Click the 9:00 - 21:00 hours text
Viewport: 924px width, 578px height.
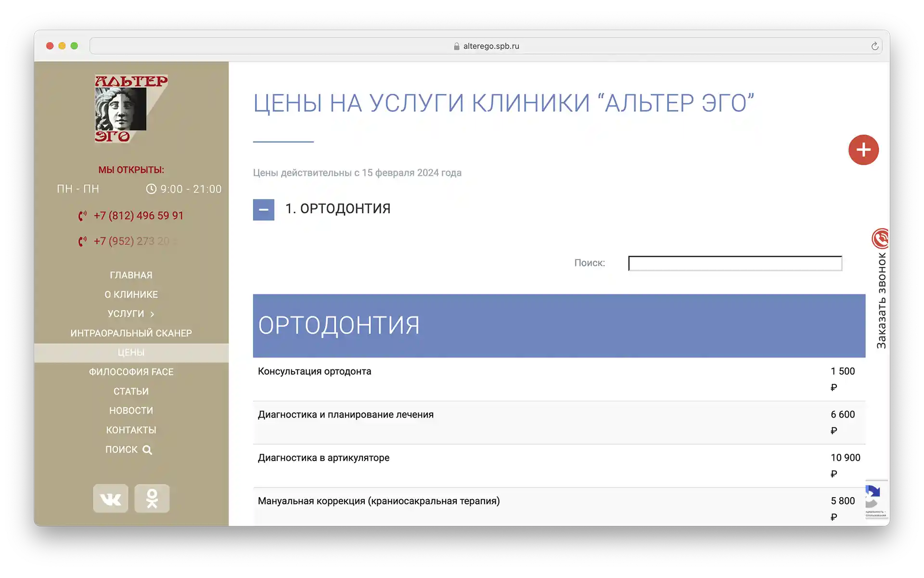coord(191,189)
